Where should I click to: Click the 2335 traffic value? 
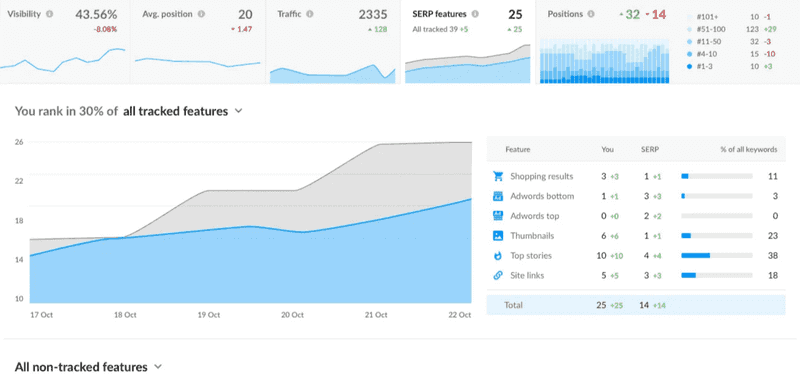[x=372, y=15]
